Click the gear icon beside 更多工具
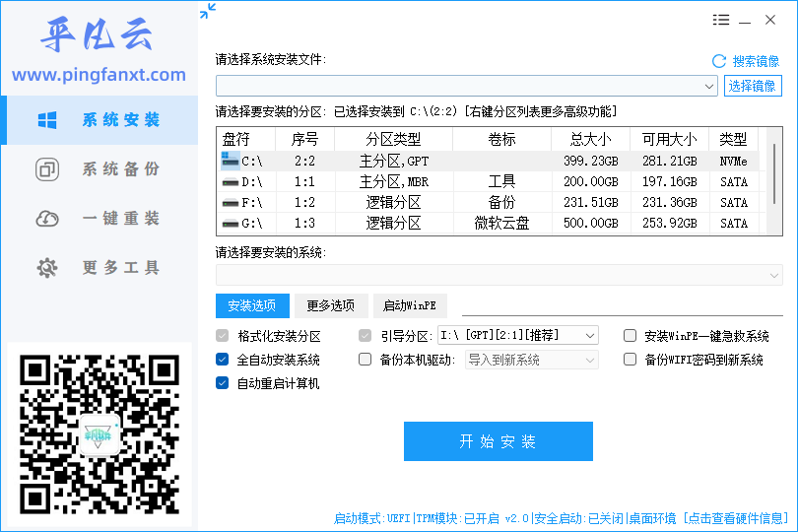 tap(47, 268)
